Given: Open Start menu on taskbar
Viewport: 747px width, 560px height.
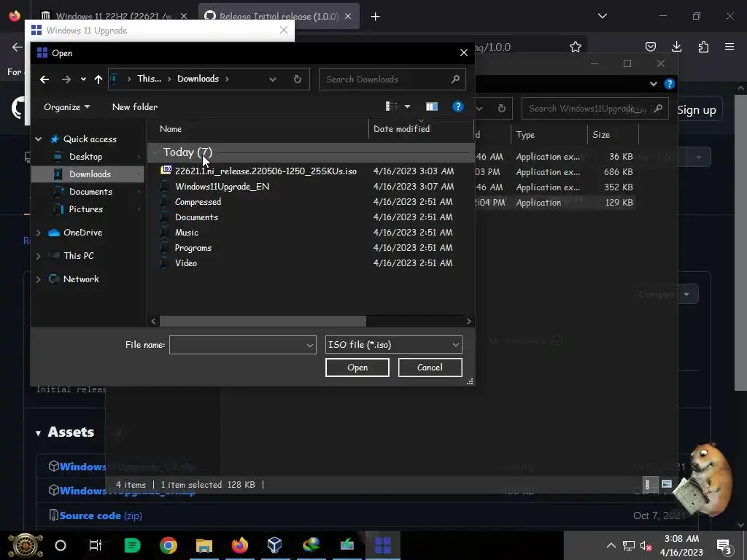Looking at the screenshot, I should [25, 545].
